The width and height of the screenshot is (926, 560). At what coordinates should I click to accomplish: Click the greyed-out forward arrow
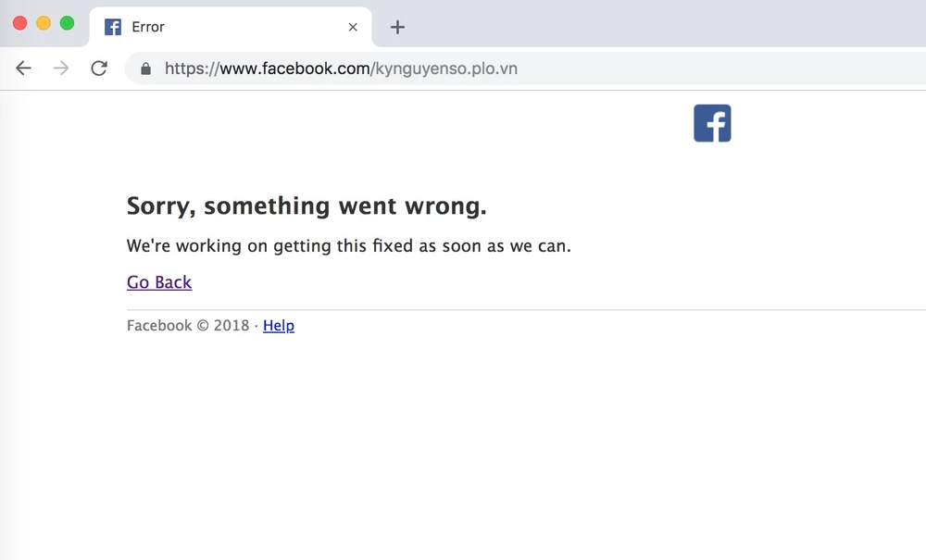click(x=61, y=68)
